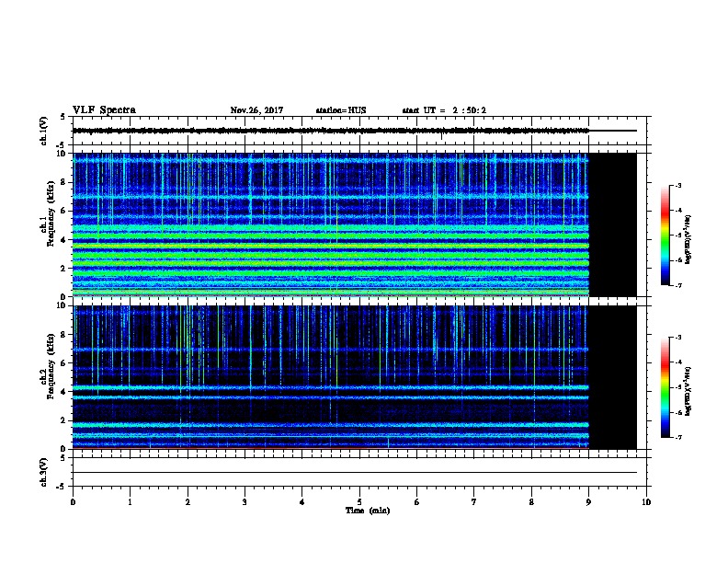Click the '5' tick on the time axis
Screen dimensions: 728x563
tap(359, 502)
